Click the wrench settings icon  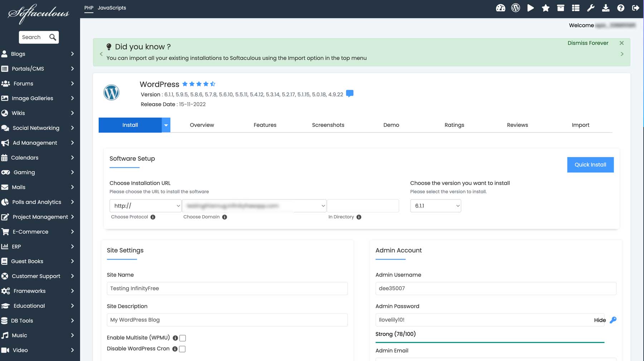click(591, 8)
